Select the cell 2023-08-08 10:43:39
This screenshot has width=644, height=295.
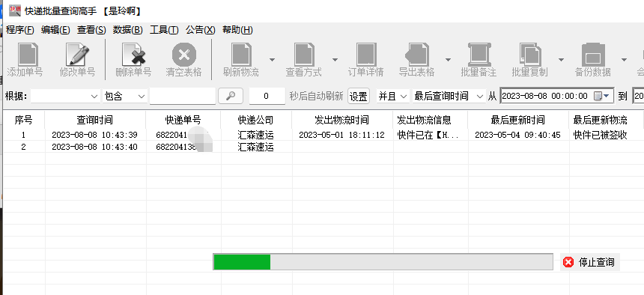coord(94,135)
